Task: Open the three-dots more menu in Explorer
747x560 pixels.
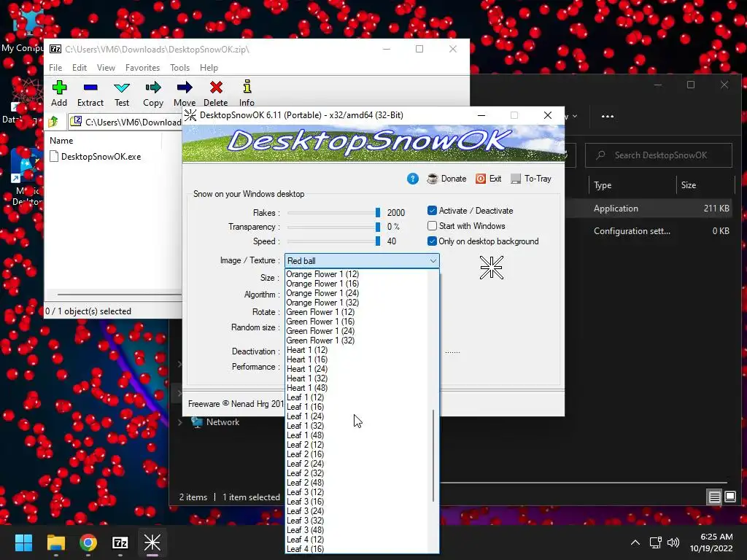Action: (608, 116)
